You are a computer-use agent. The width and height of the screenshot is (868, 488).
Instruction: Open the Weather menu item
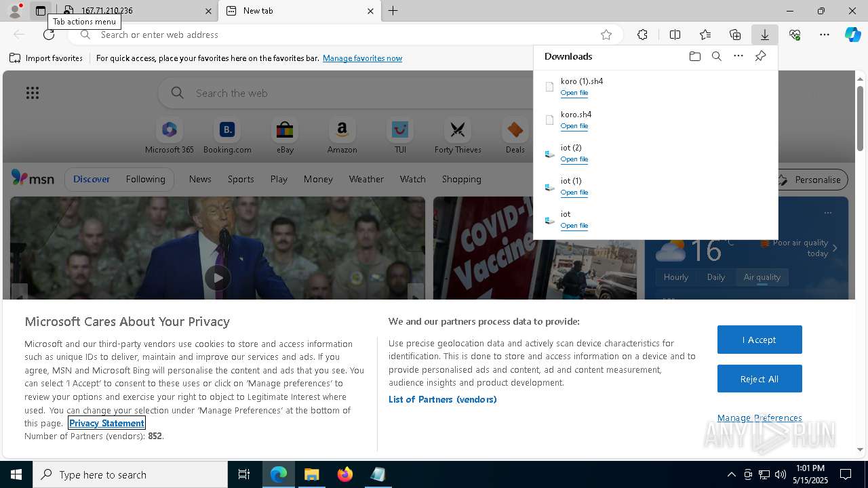[366, 179]
